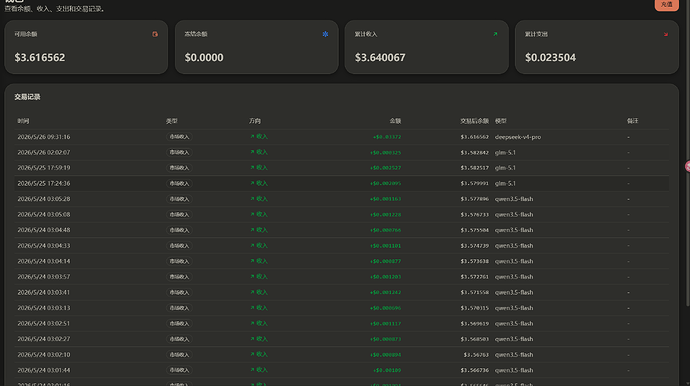The width and height of the screenshot is (690, 386).
Task: Click the 备注 column header
Action: (x=632, y=121)
